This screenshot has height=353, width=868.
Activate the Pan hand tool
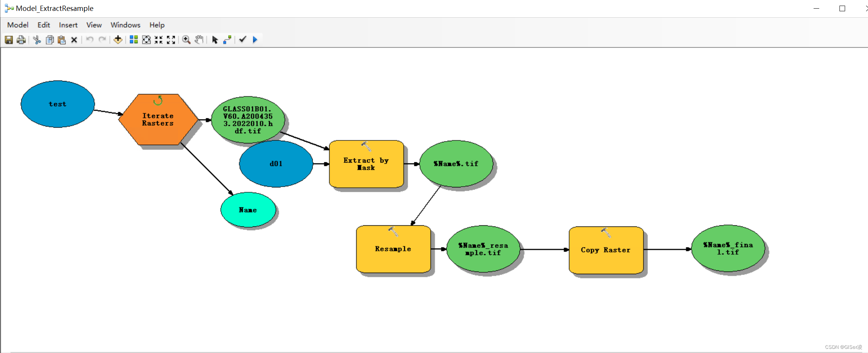pos(199,39)
